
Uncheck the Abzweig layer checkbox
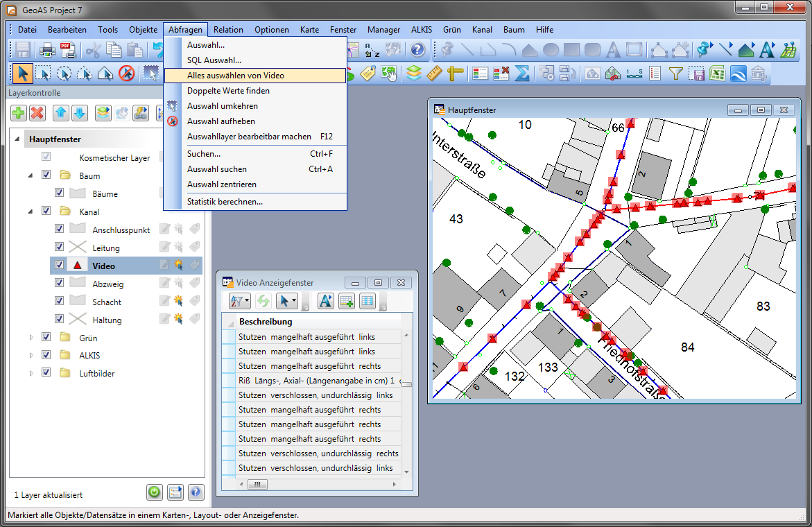click(x=59, y=283)
